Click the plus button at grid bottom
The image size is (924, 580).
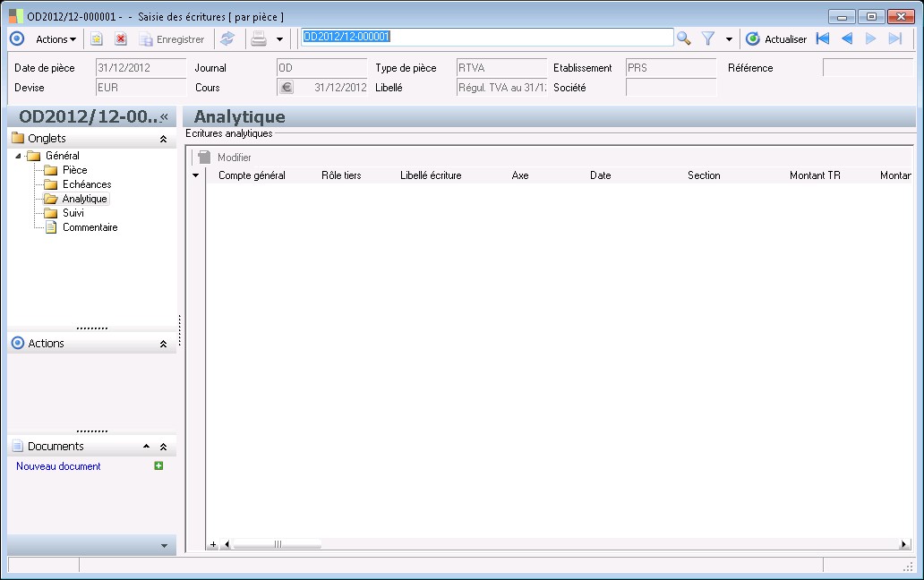click(x=213, y=545)
